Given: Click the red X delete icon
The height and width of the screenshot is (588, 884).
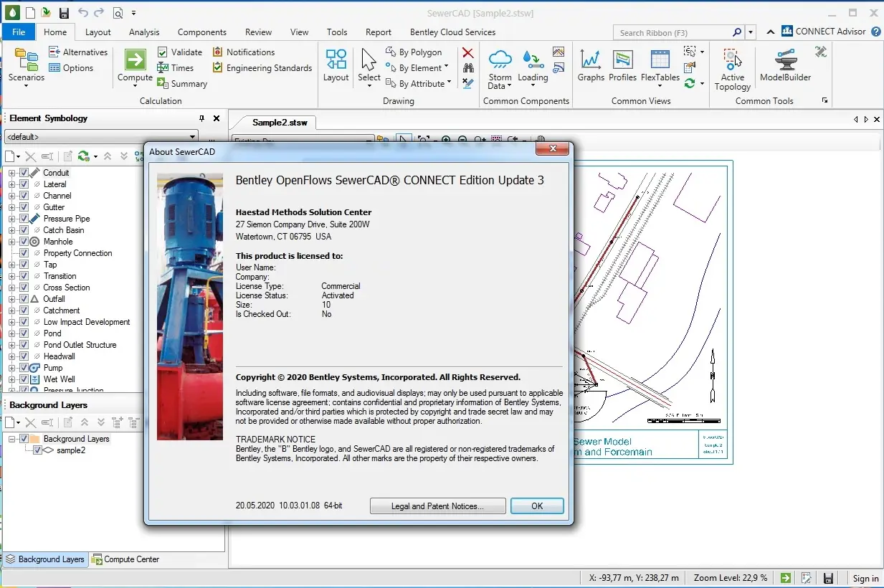Looking at the screenshot, I should tap(467, 52).
